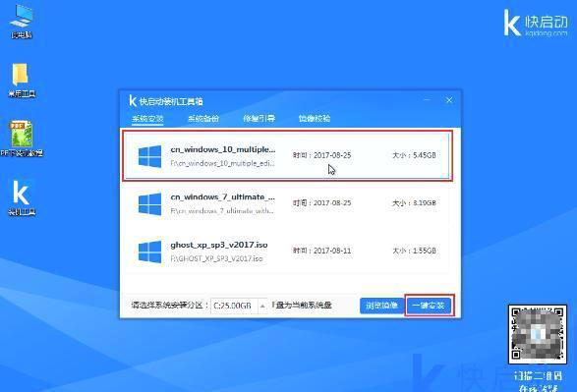Click the Windows logo of cn_windows_10 entry
Screen dimensions: 577x392
149,156
